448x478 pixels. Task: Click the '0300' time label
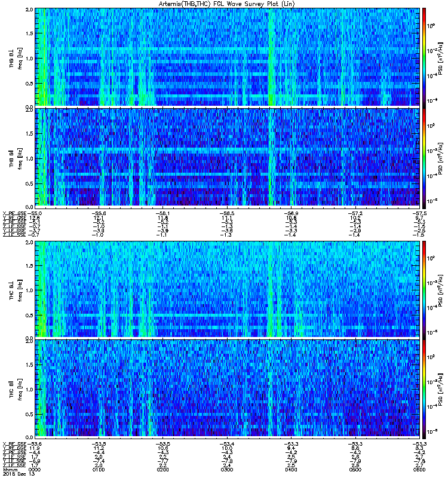pyautogui.click(x=227, y=470)
